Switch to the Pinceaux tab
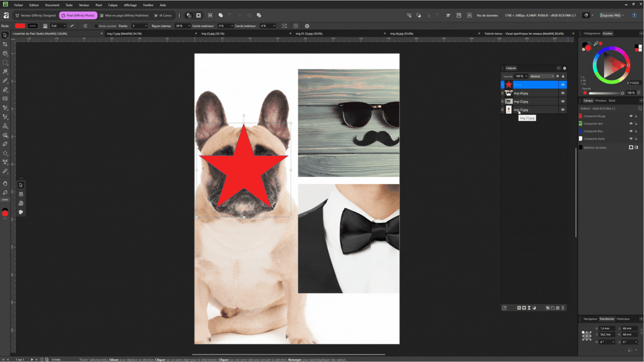Screen dimensions: 644x362 pos(600,101)
